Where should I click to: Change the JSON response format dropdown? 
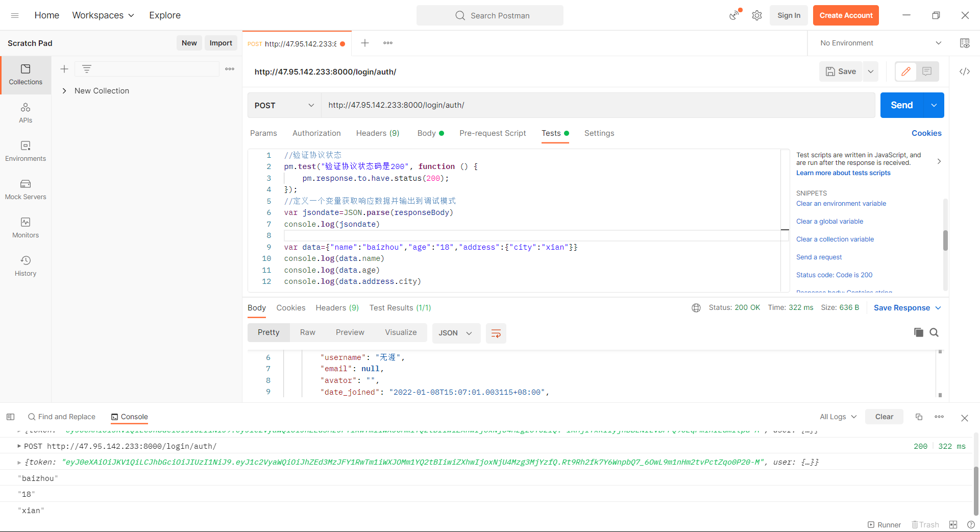456,333
